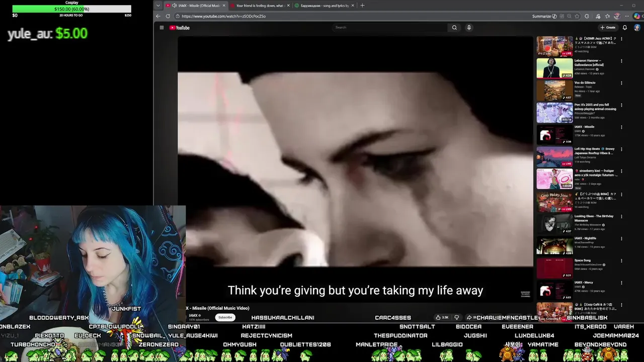Open the IAMX channel name link
Screen dimensions: 644x362
193,315
